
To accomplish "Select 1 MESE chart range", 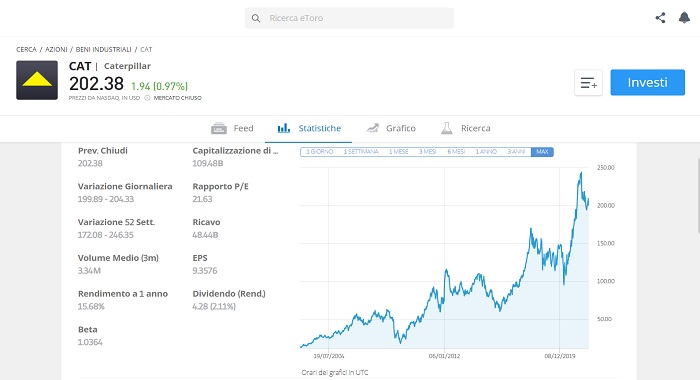I will point(399,152).
